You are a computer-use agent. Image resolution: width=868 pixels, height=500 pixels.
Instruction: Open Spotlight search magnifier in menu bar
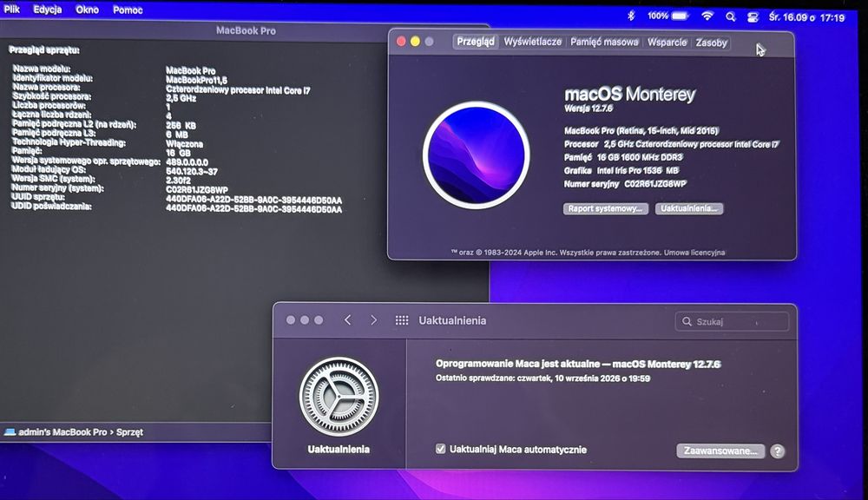731,17
